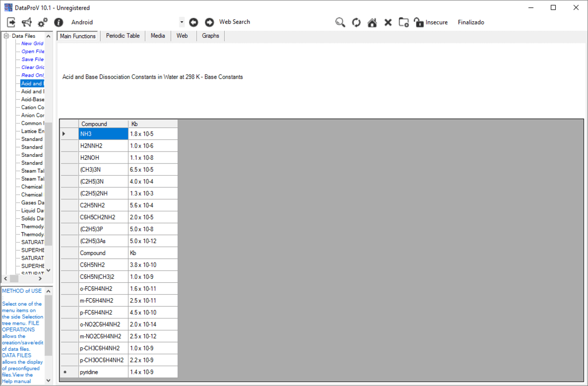The height and width of the screenshot is (386, 588).
Task: Collapse the Data Files tree node
Action: click(x=6, y=36)
